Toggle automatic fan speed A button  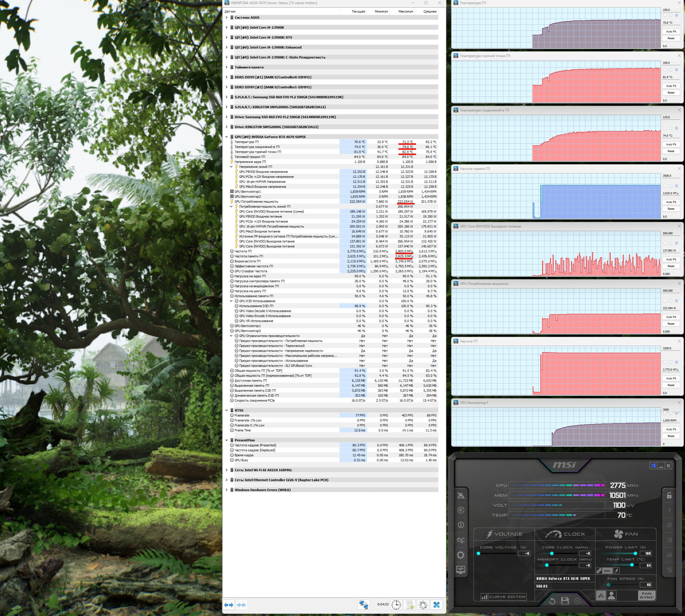click(x=601, y=595)
